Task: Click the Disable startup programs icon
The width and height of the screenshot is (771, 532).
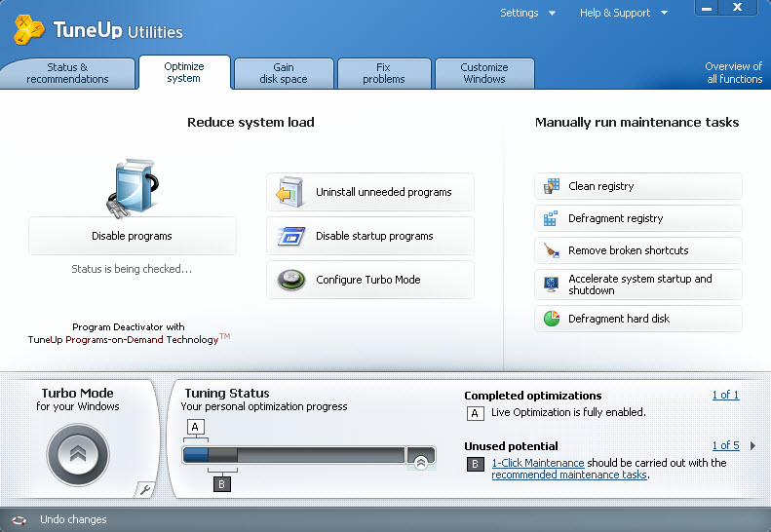Action: pyautogui.click(x=291, y=236)
